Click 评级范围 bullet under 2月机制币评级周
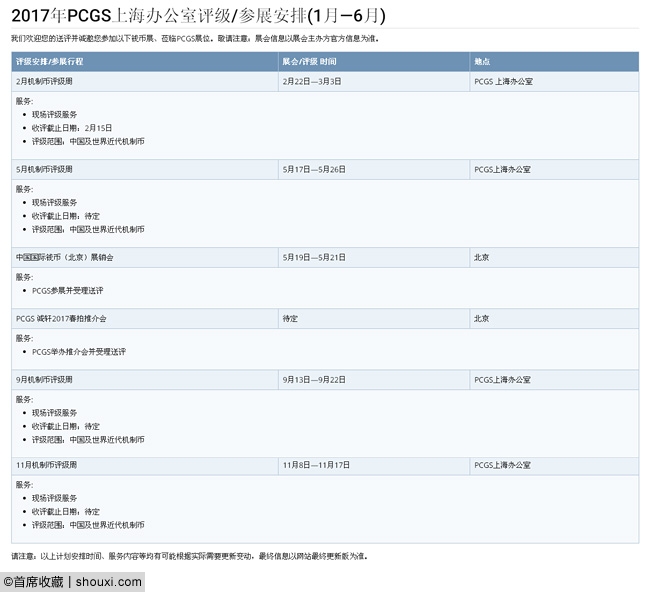The width and height of the screenshot is (650, 592). point(88,141)
